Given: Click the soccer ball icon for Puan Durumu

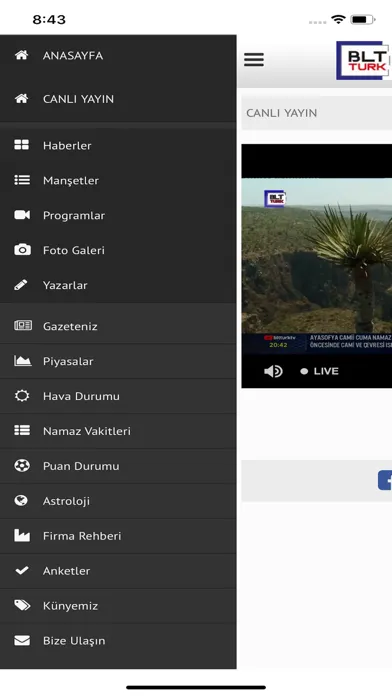Looking at the screenshot, I should [x=22, y=466].
